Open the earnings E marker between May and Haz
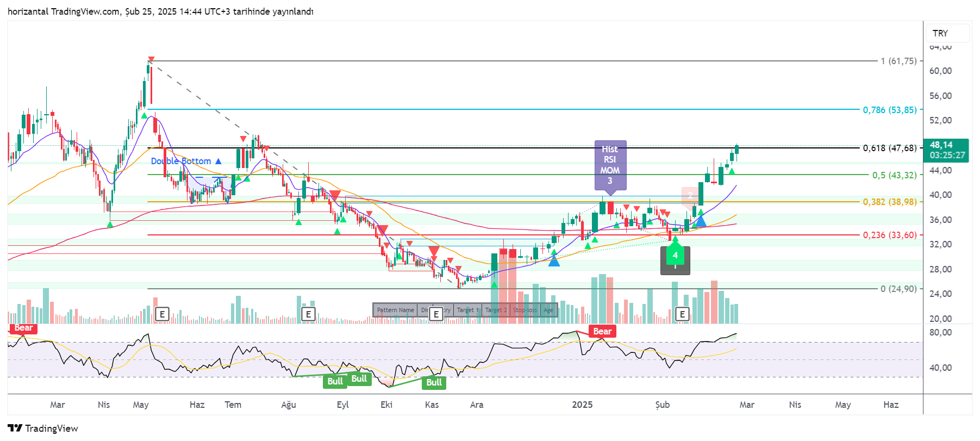980x441 pixels. tap(162, 314)
